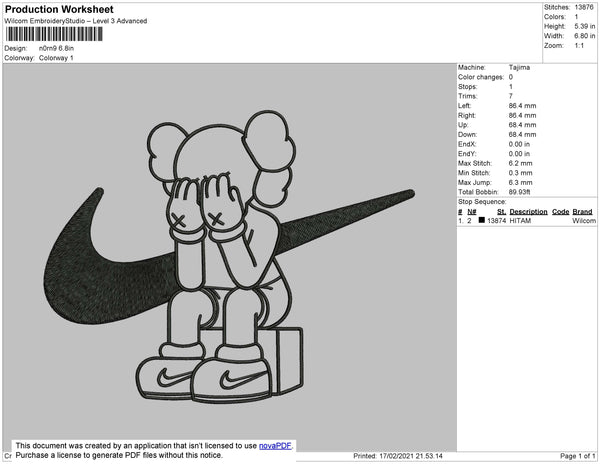The height and width of the screenshot is (464, 600).
Task: Select the Total Bobbin value '89.93ft'
Action: coord(519,192)
